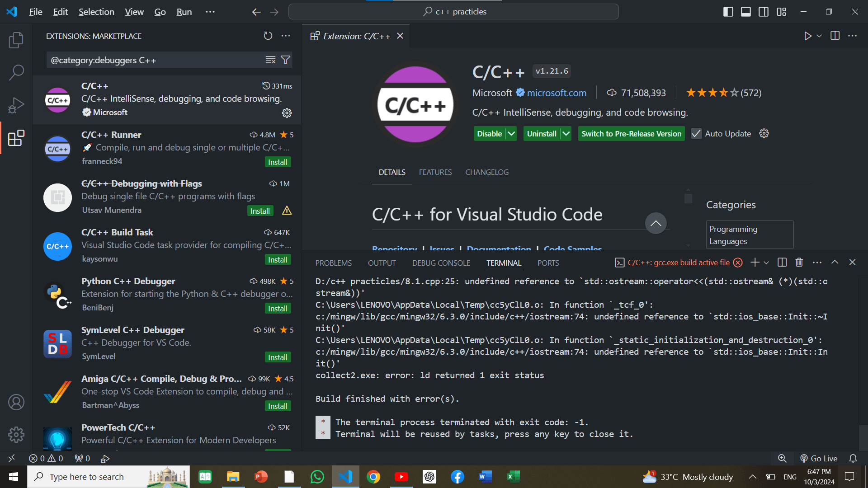Switch to Pre-Release Version button

(x=631, y=134)
